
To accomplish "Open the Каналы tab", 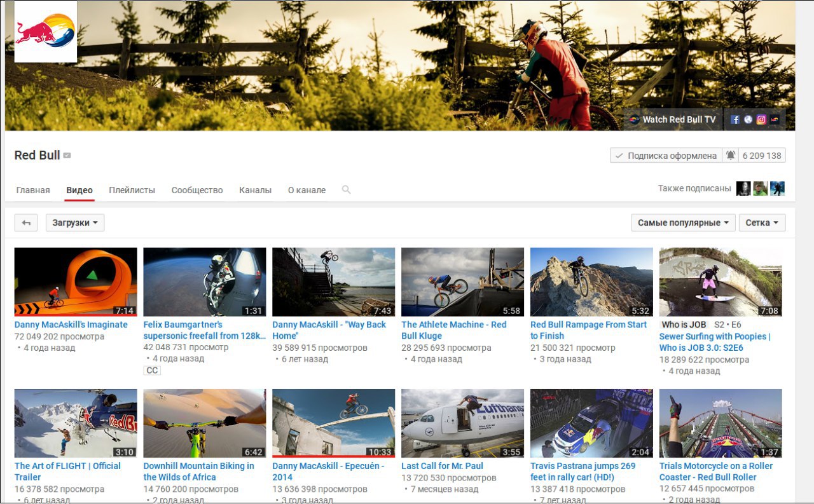I will [255, 190].
